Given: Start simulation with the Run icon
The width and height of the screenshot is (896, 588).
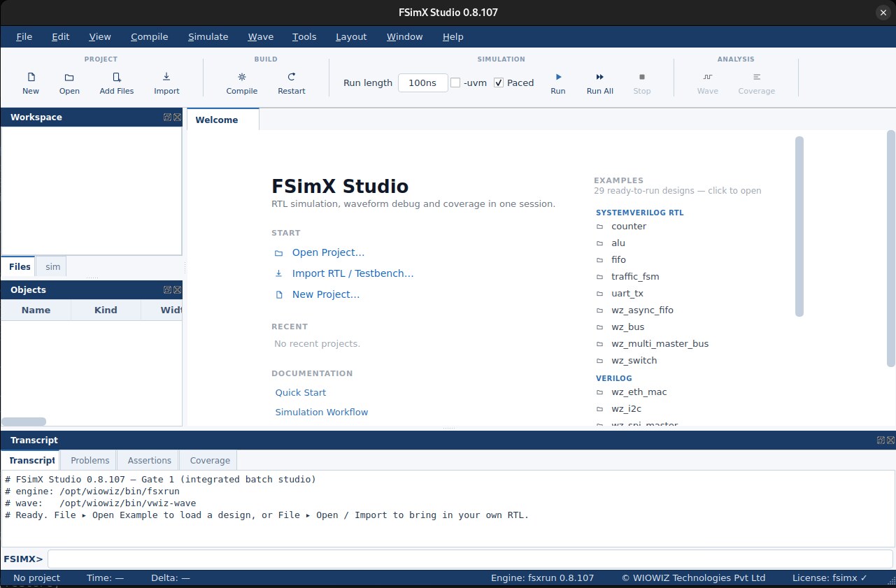Looking at the screenshot, I should (557, 77).
